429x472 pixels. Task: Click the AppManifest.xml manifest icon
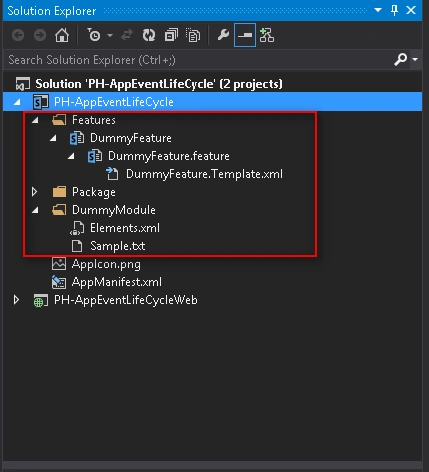[59, 282]
